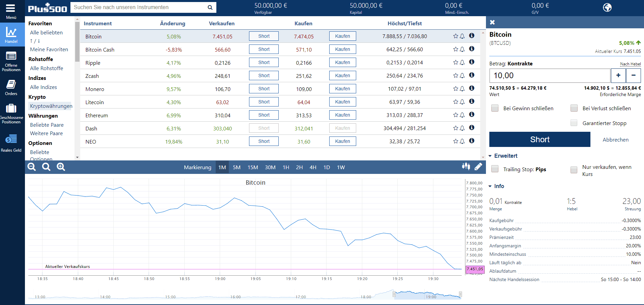644x305 pixels.
Task: Check Nur verkaufen, wenn Kurs
Action: coord(574,170)
